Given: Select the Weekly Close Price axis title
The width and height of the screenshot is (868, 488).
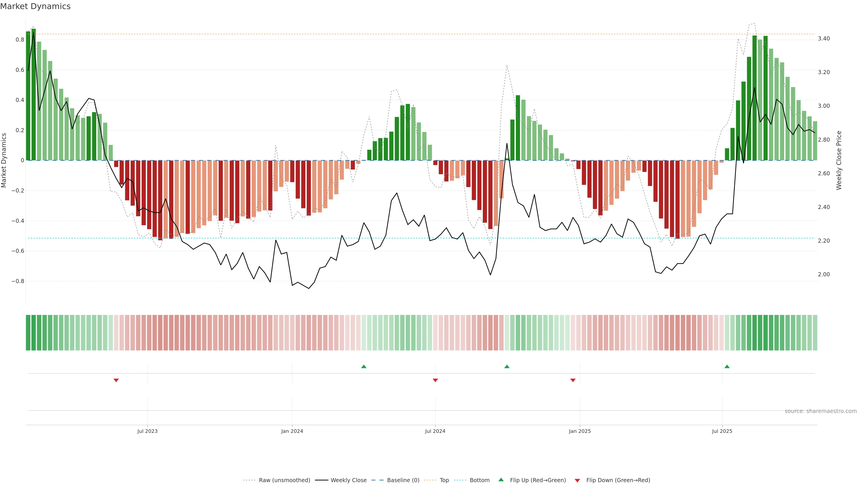Looking at the screenshot, I should tap(839, 160).
